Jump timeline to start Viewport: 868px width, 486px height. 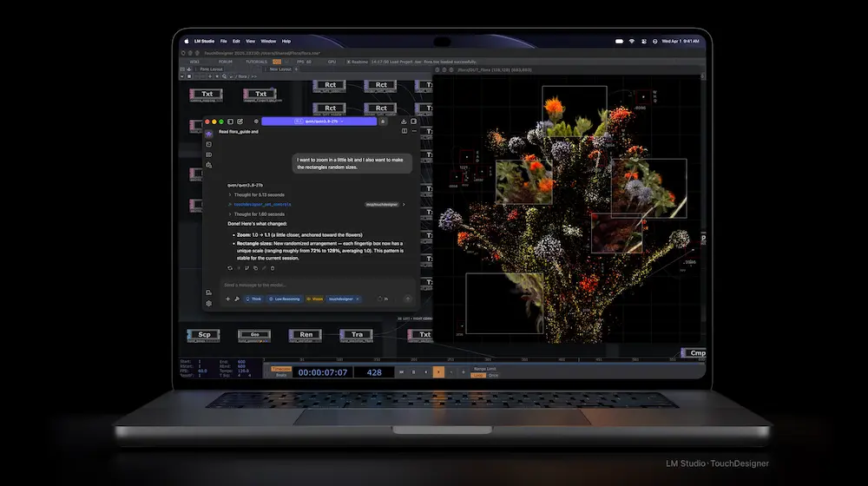point(401,372)
